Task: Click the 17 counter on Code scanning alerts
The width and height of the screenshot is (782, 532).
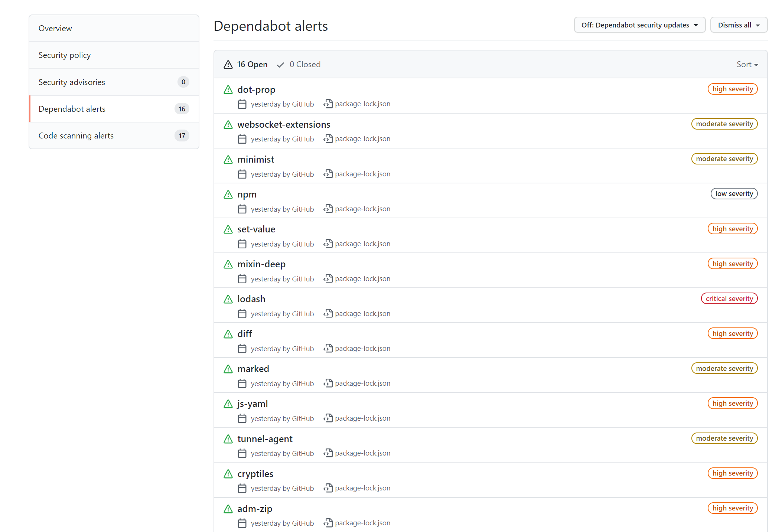Action: pos(182,136)
